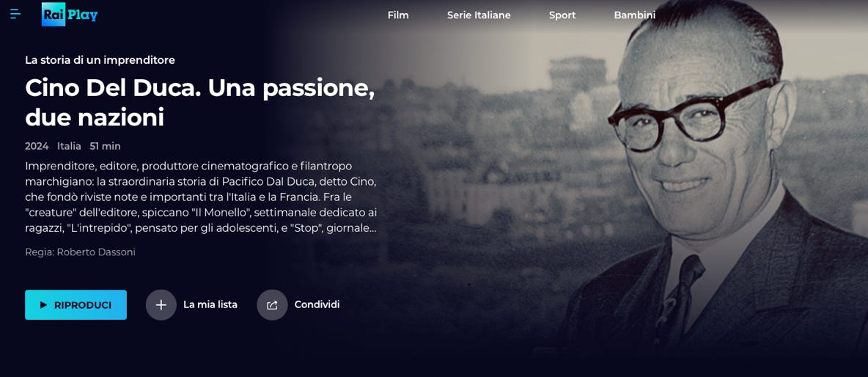Click the play triangle on Riproduci

(x=43, y=305)
